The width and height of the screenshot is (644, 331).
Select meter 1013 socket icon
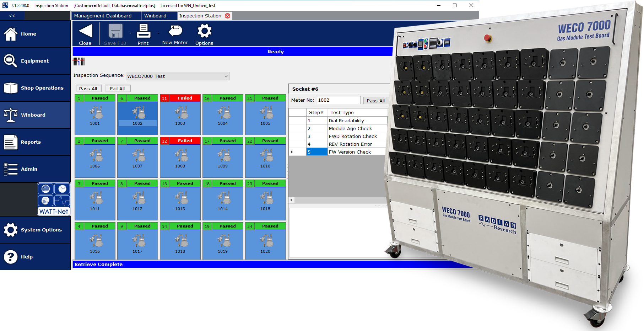click(x=181, y=198)
